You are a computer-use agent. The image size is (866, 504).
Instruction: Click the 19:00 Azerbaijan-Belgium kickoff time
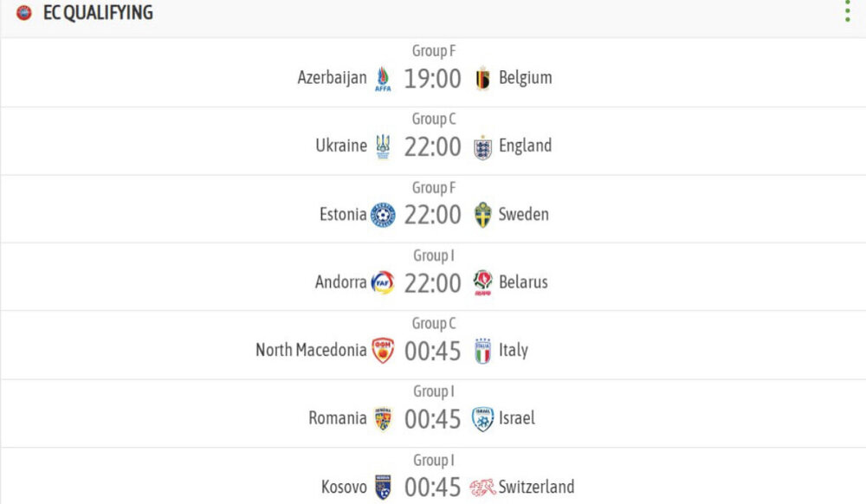pyautogui.click(x=432, y=79)
